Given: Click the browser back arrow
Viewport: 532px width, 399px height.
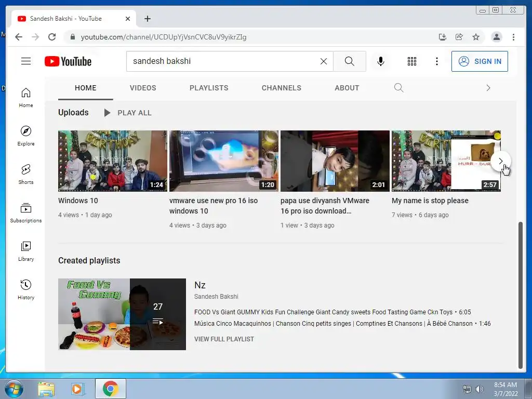Looking at the screenshot, I should point(19,37).
